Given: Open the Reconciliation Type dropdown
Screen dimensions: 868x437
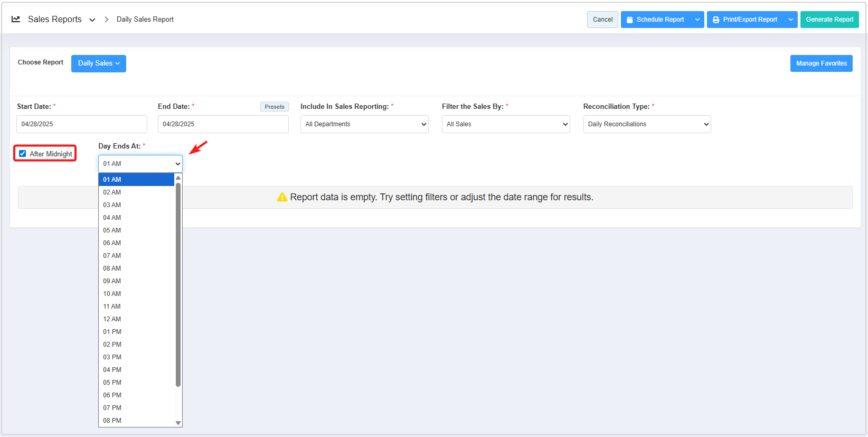Looking at the screenshot, I should pos(647,124).
